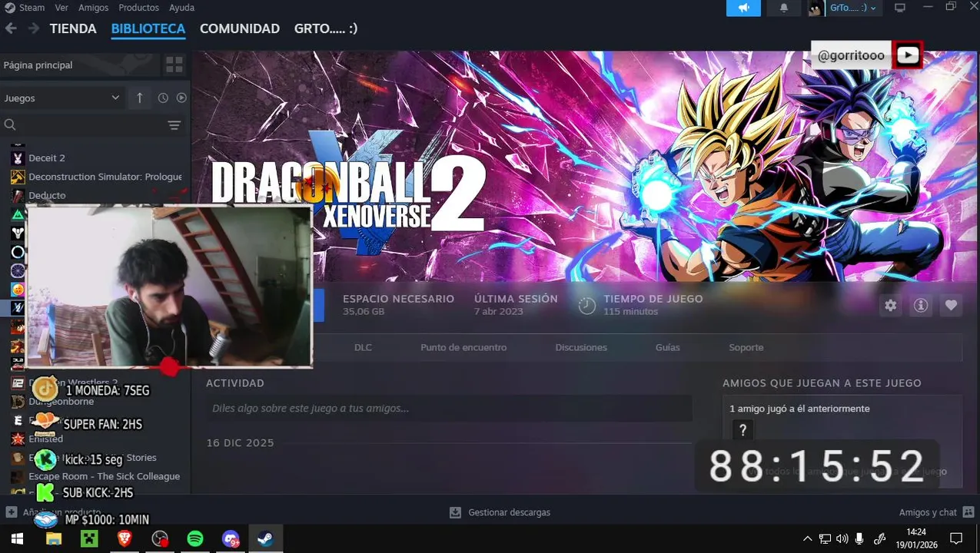980x553 pixels.
Task: Click the Deceit 2 rabbit icon
Action: (18, 157)
